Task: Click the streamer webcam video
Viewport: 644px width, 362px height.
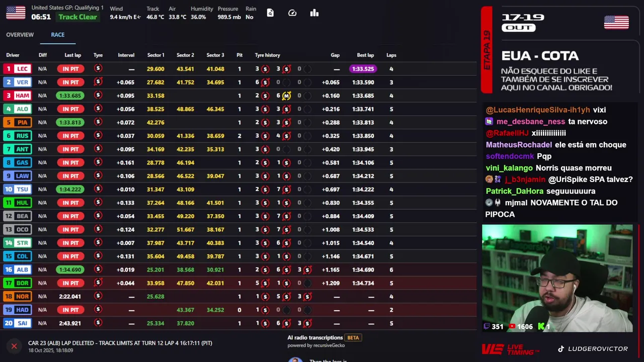Action: 557,279
